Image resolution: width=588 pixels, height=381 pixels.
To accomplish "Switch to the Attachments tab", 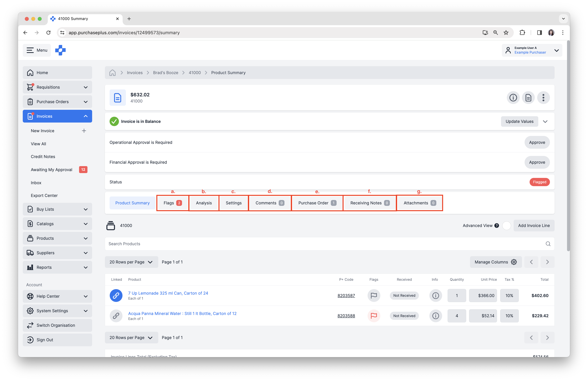I will coord(420,203).
